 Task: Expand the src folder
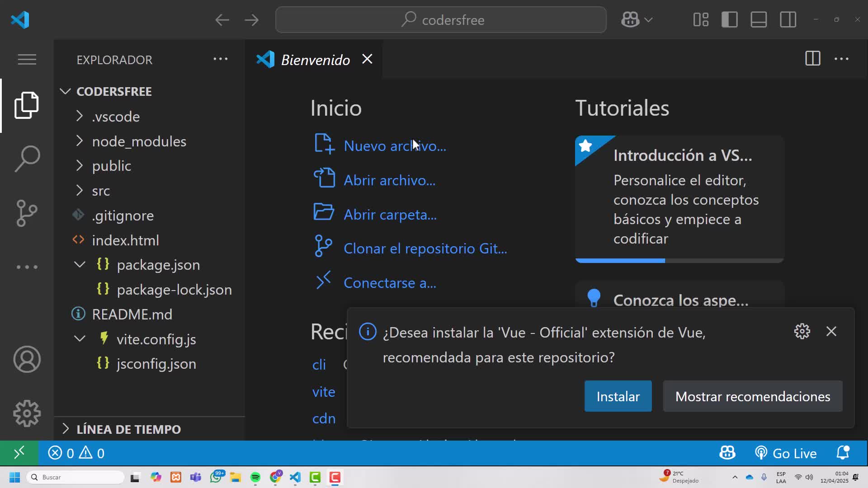tap(80, 190)
